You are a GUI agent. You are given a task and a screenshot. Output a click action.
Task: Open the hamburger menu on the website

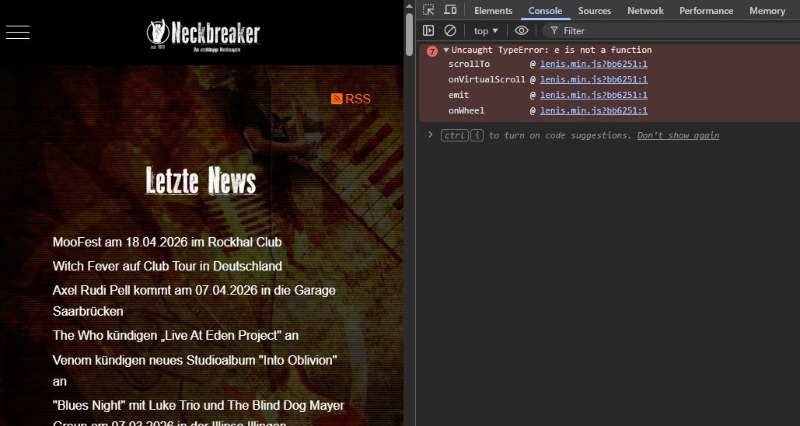18,32
